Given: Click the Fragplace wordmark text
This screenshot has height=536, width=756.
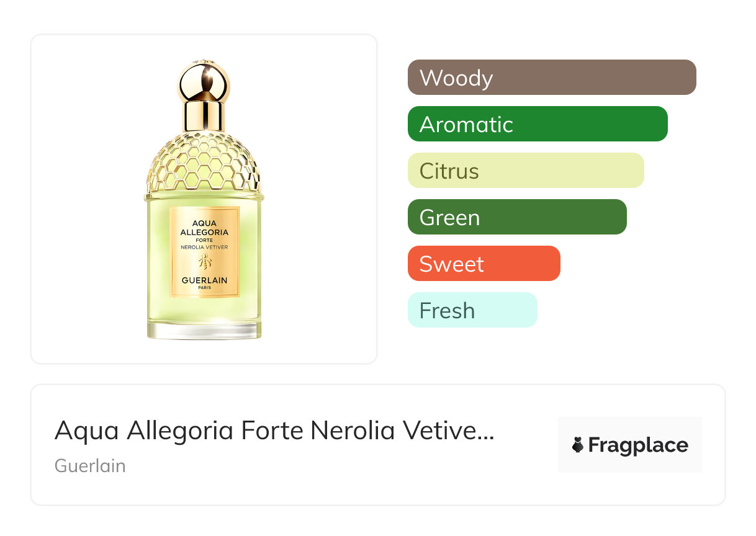Looking at the screenshot, I should click(x=638, y=445).
